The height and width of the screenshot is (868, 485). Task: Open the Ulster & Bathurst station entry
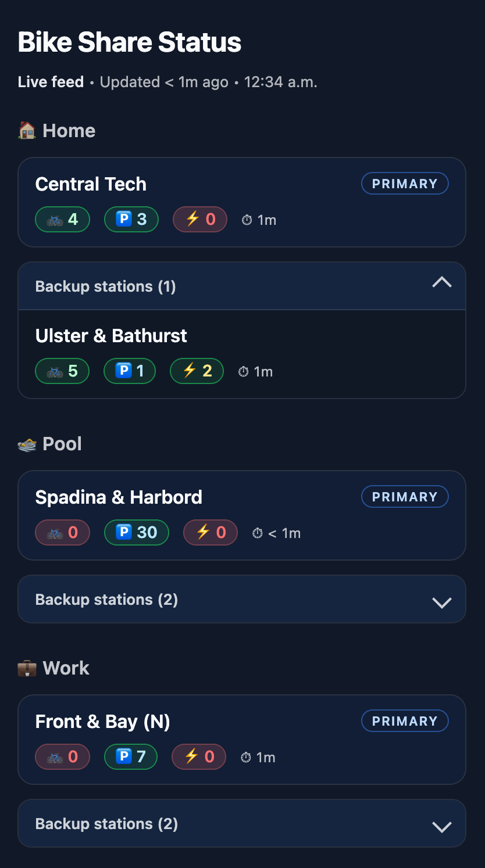pos(111,336)
